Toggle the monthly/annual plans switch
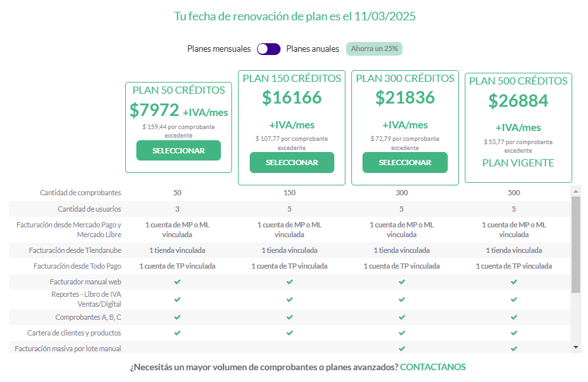This screenshot has height=382, width=588. 269,49
